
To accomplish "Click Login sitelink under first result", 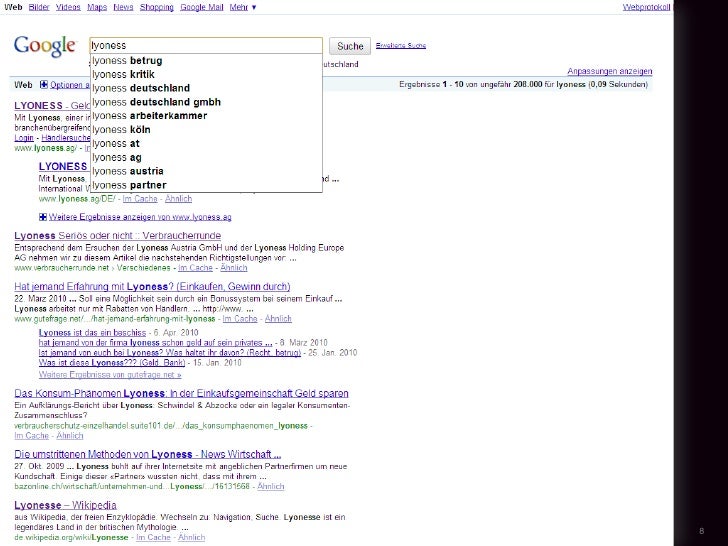I will coord(24,138).
